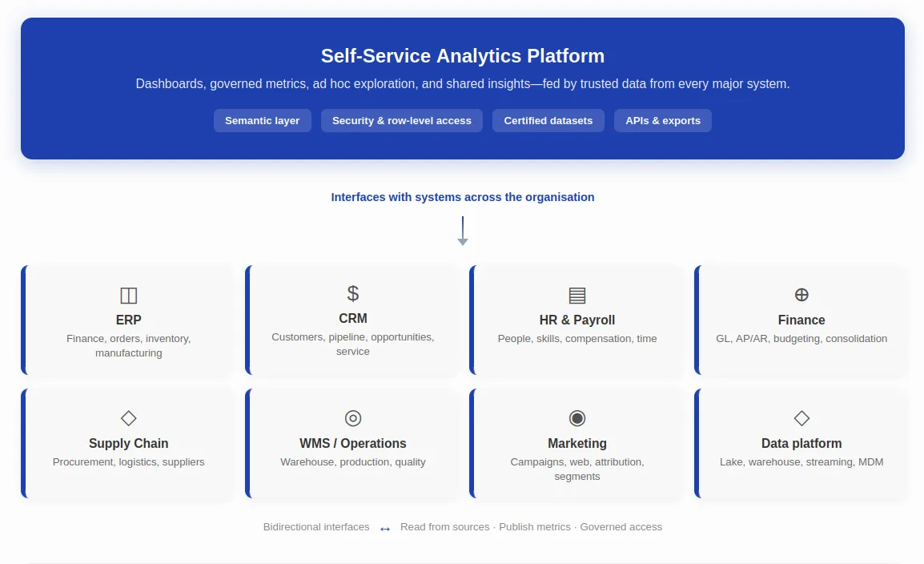This screenshot has height=564, width=924.
Task: Expand the downward arrow under the interfaces heading
Action: [462, 231]
